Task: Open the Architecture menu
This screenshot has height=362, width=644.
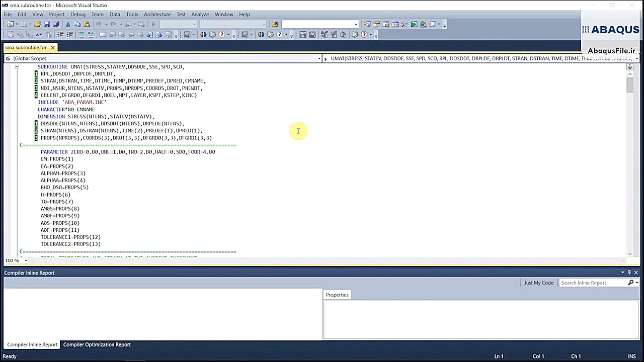Action: (157, 15)
